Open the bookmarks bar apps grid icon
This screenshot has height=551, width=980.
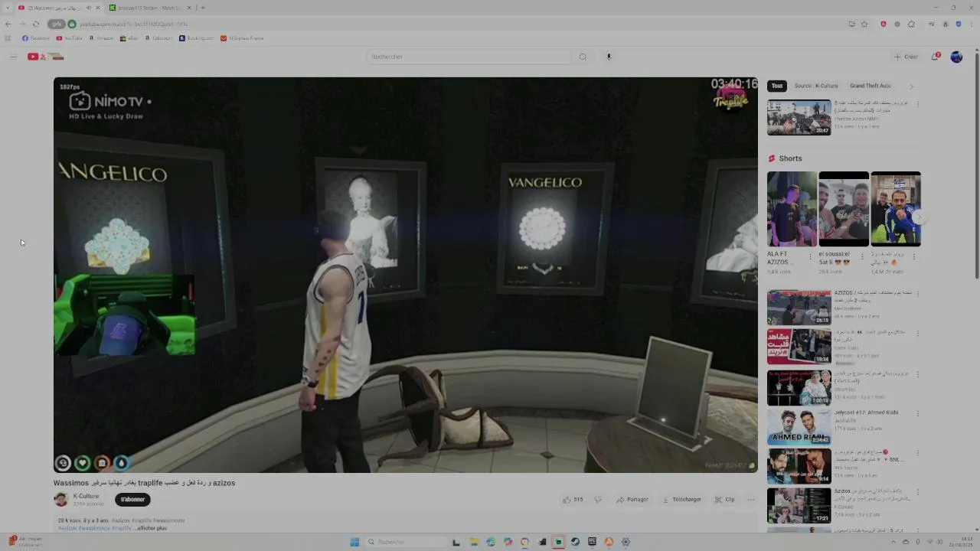pos(8,38)
